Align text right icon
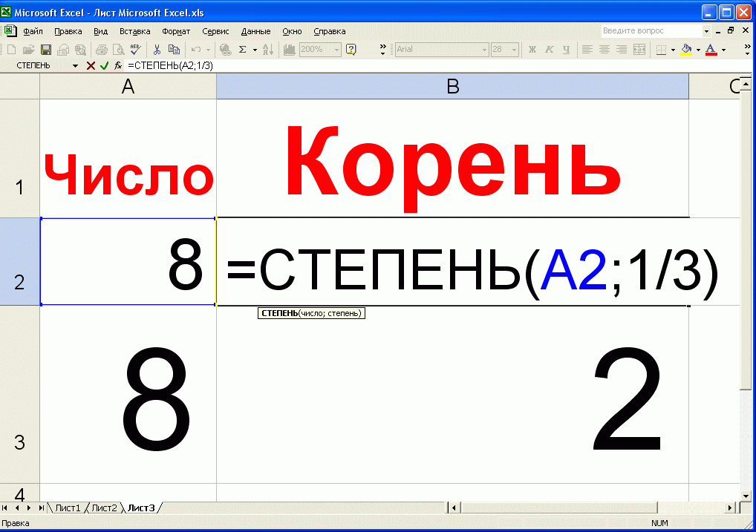The width and height of the screenshot is (756, 532). pyautogui.click(x=622, y=49)
